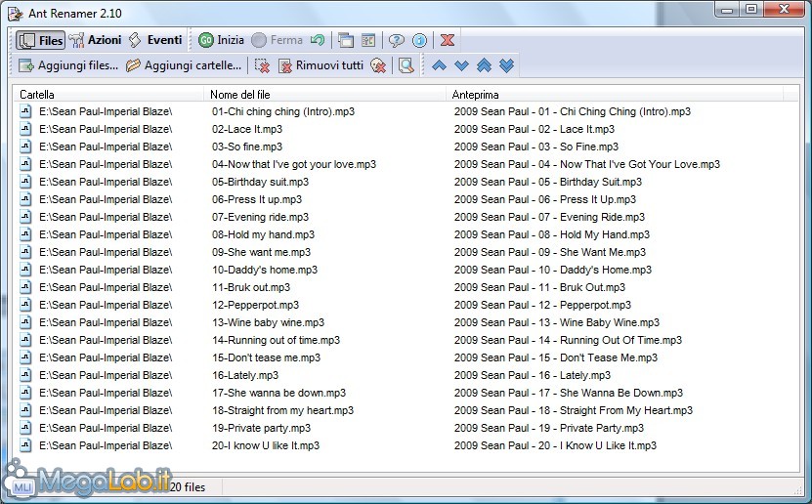Click the greyed Ferma stop button

[277, 40]
